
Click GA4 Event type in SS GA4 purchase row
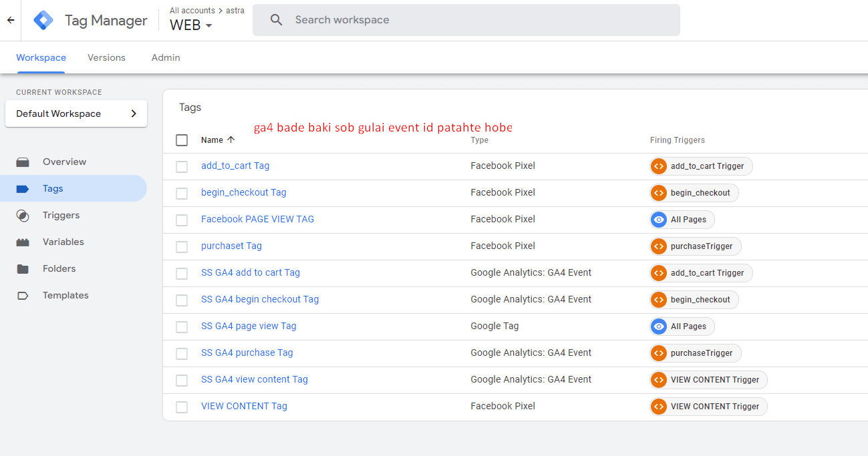[531, 353]
